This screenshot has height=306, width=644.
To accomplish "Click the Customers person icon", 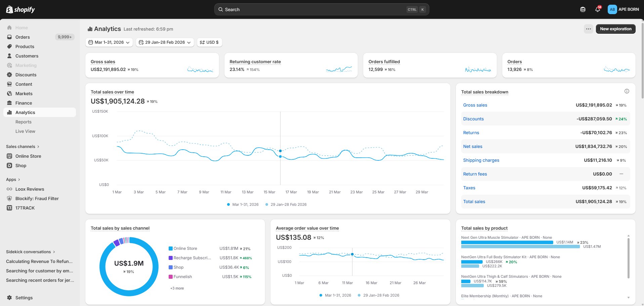I will pyautogui.click(x=9, y=56).
